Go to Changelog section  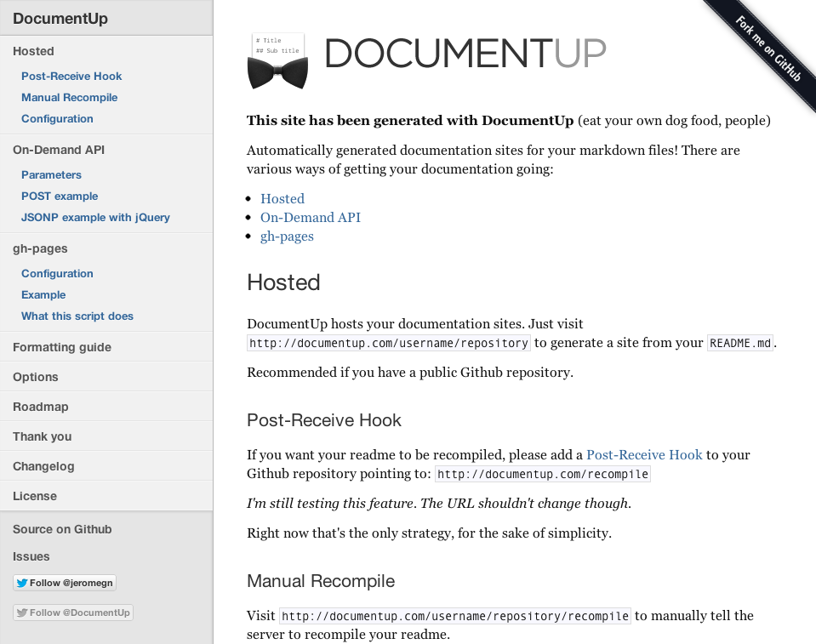click(43, 466)
